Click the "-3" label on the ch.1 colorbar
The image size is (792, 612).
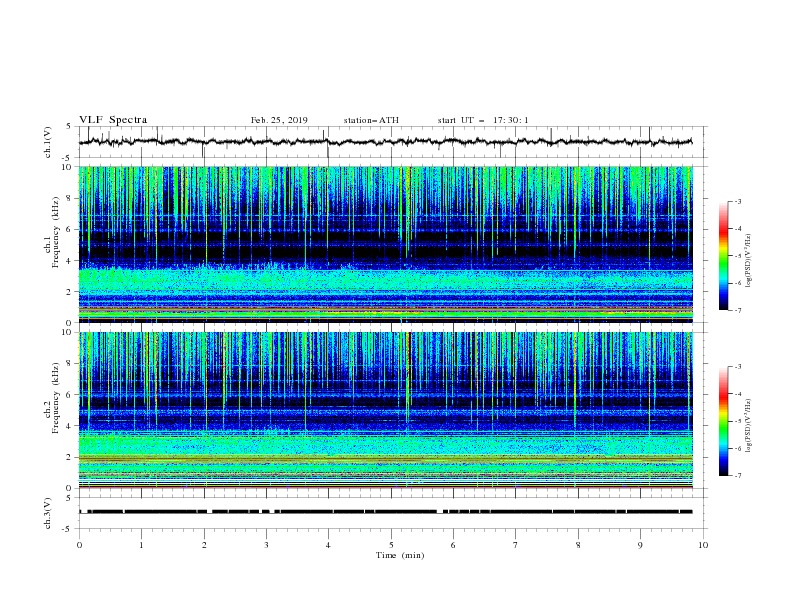[x=737, y=201]
